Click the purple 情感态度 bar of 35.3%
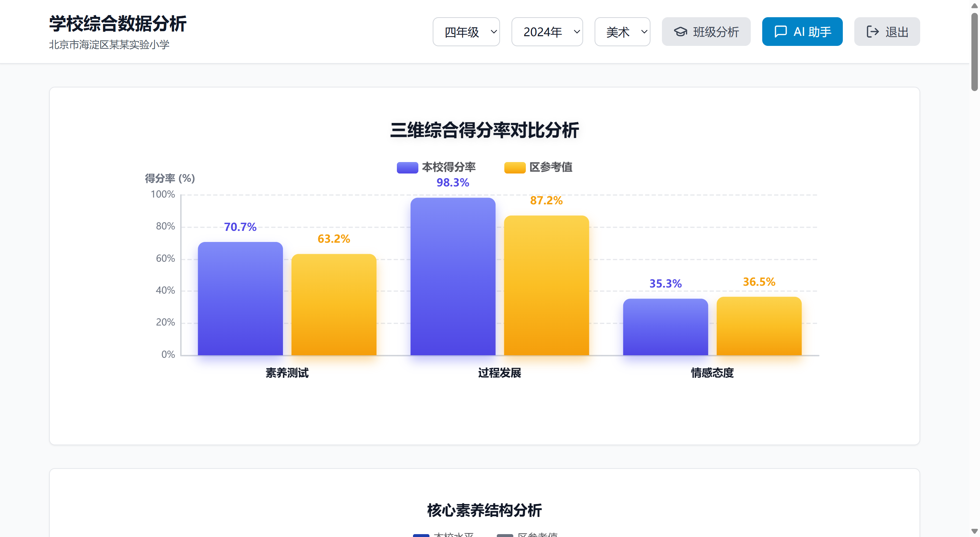Viewport: 980px width, 537px height. pos(666,327)
